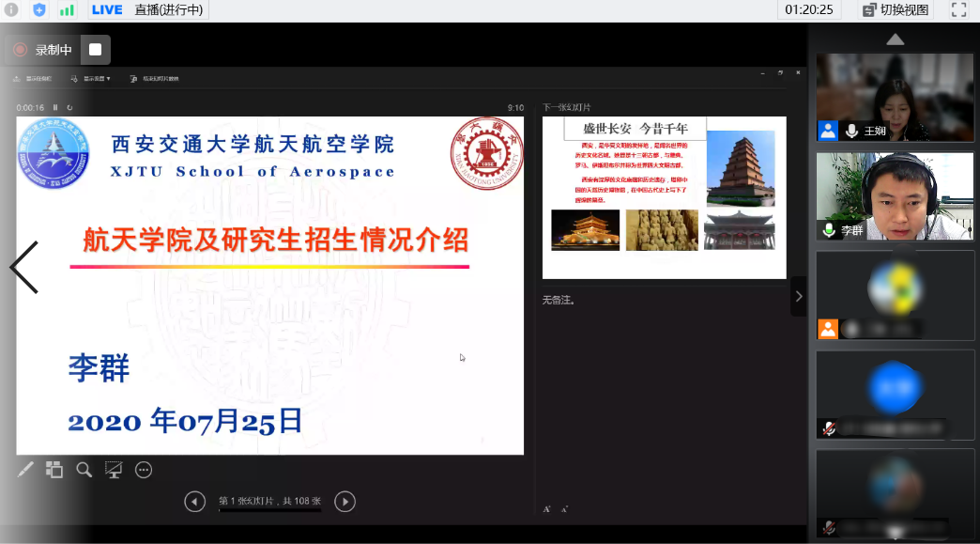Click the next slide preview thumbnail

click(664, 197)
